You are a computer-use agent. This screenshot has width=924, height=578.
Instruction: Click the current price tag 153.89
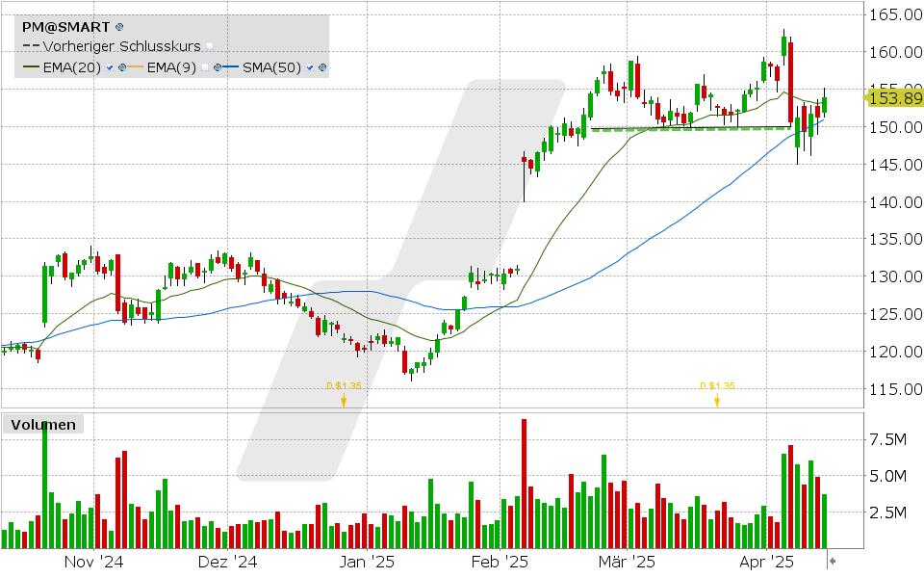(x=895, y=98)
